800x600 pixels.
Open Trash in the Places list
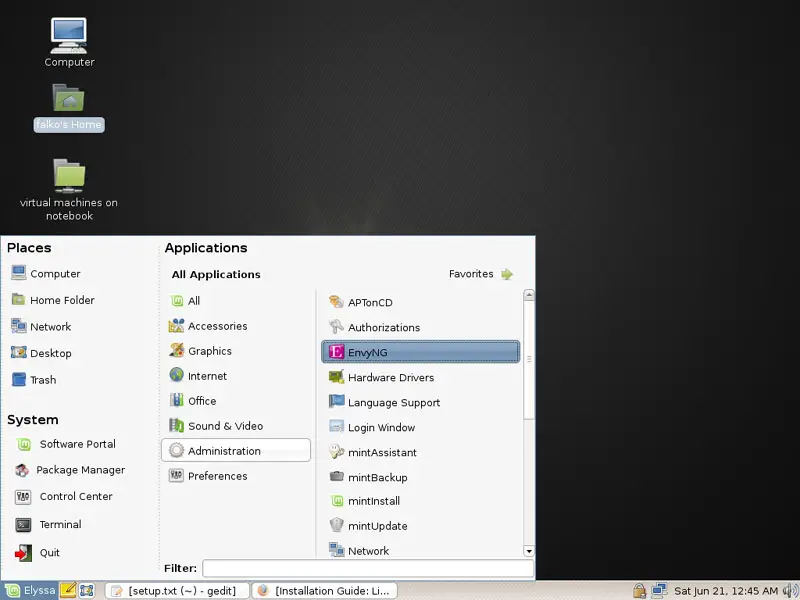pos(34,380)
